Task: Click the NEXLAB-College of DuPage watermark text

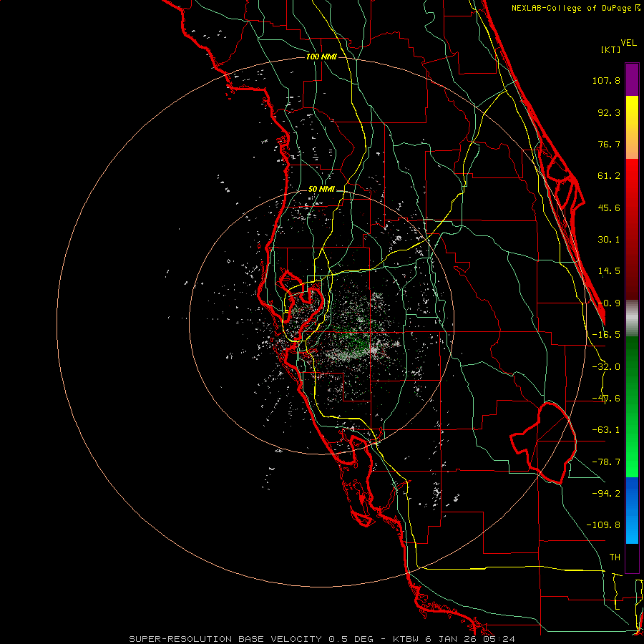Action: [575, 8]
